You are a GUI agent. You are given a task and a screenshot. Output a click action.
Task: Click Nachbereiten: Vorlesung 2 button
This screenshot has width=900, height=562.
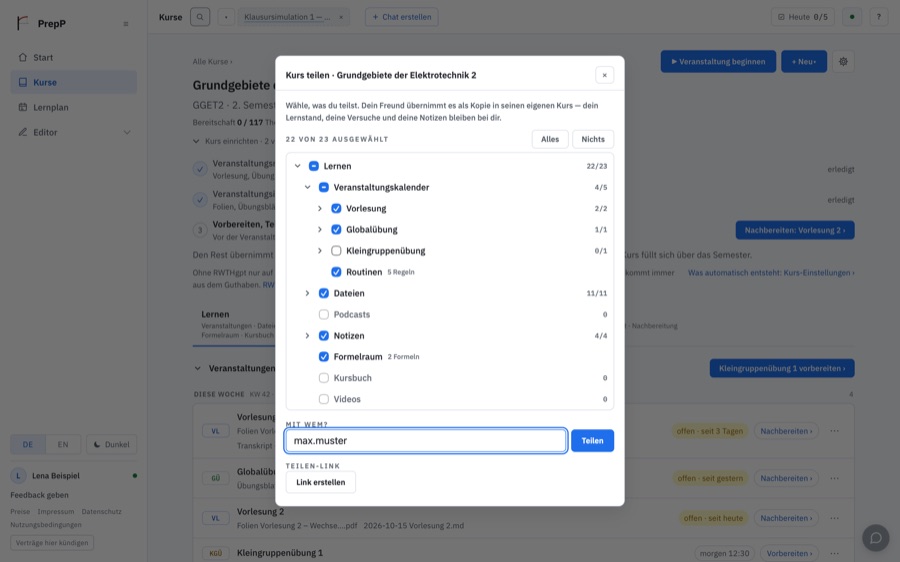795,230
